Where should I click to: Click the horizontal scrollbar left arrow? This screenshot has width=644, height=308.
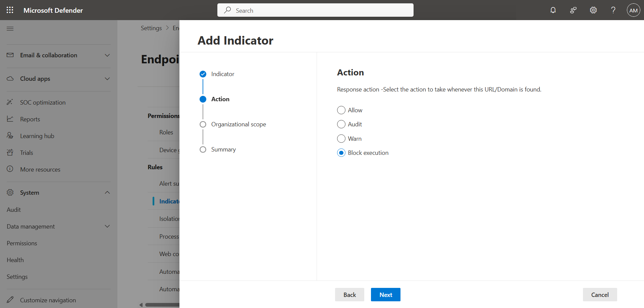[x=141, y=305]
